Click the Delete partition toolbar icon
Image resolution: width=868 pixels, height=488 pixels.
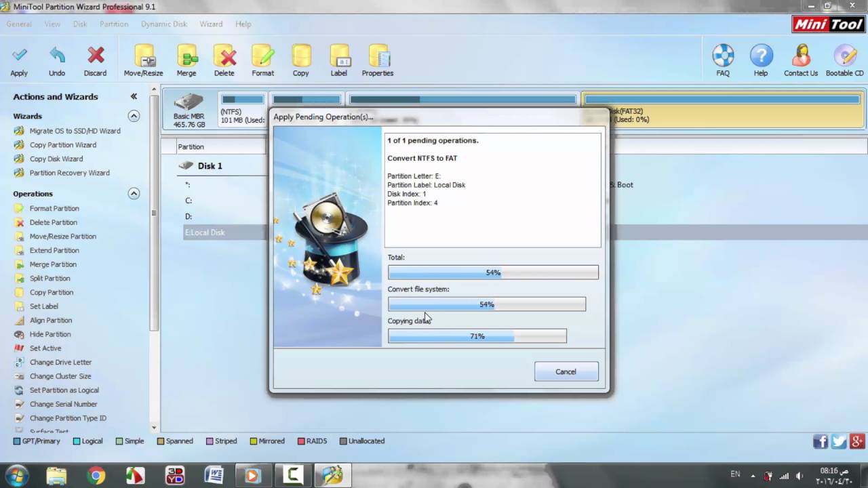[x=224, y=56]
